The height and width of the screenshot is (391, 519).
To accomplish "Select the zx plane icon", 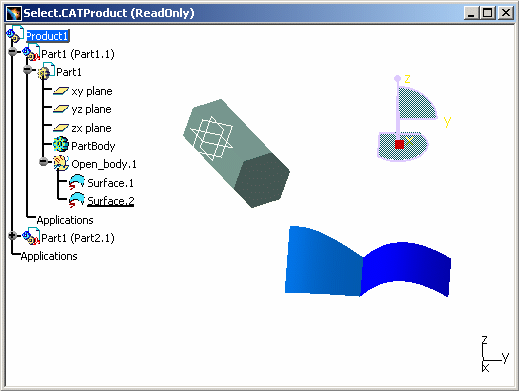I will pos(61,128).
